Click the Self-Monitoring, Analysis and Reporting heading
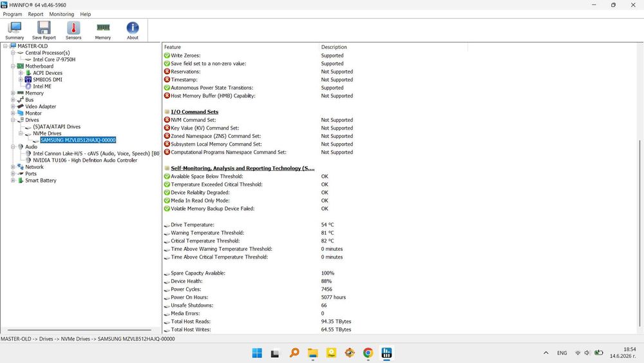The image size is (644, 363). tap(243, 168)
